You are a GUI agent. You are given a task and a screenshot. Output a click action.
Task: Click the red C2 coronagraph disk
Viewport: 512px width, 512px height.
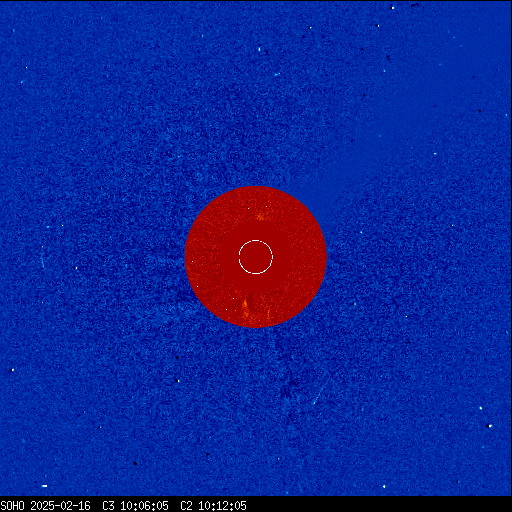pos(256,257)
